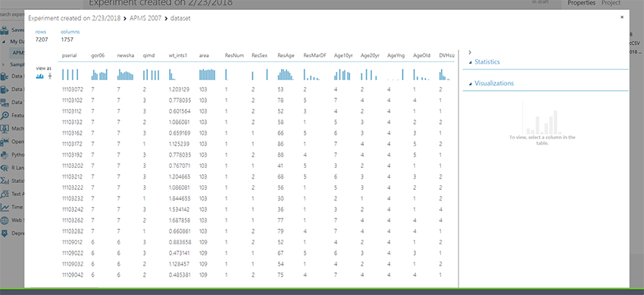Select the ResMarDF column histogram
Viewport: 644px width, 295px height.
[312, 75]
